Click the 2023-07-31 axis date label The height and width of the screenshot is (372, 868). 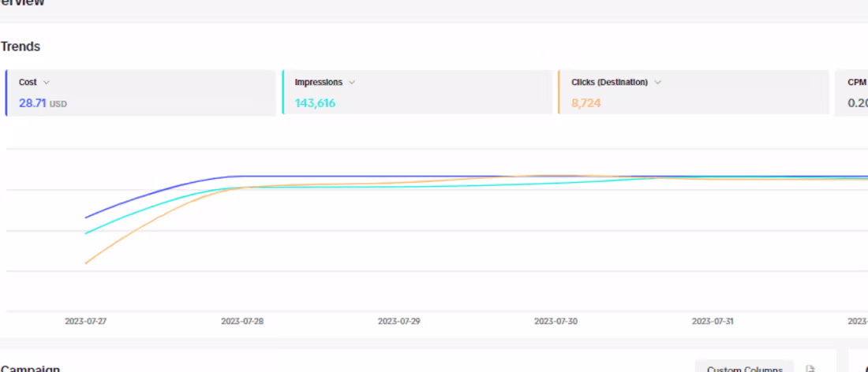(713, 322)
